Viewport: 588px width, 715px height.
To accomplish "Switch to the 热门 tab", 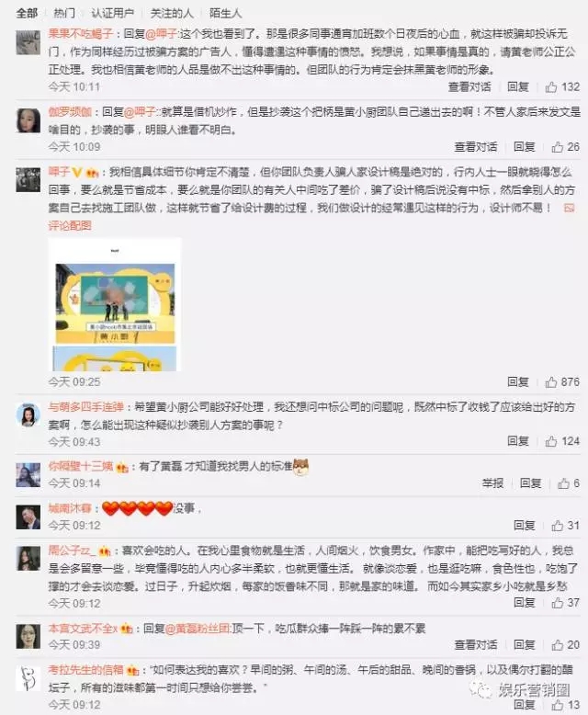I will coord(64,13).
